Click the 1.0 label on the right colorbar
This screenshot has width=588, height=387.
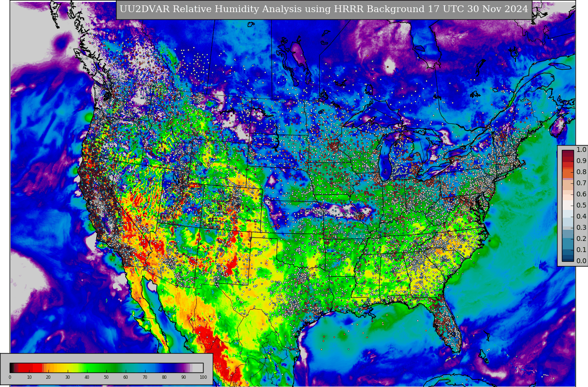click(581, 150)
